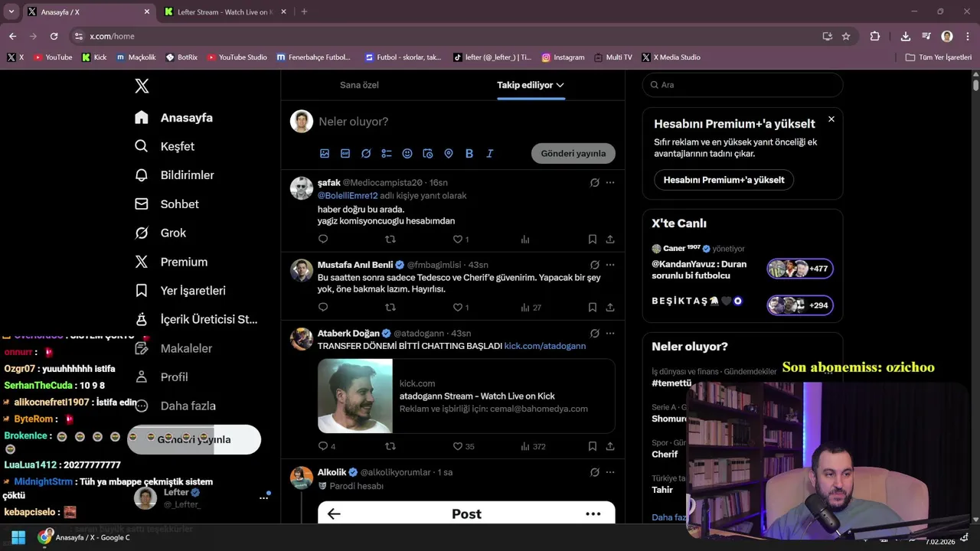Open the Cherif trending topic
This screenshot has height=551, width=980.
(665, 454)
